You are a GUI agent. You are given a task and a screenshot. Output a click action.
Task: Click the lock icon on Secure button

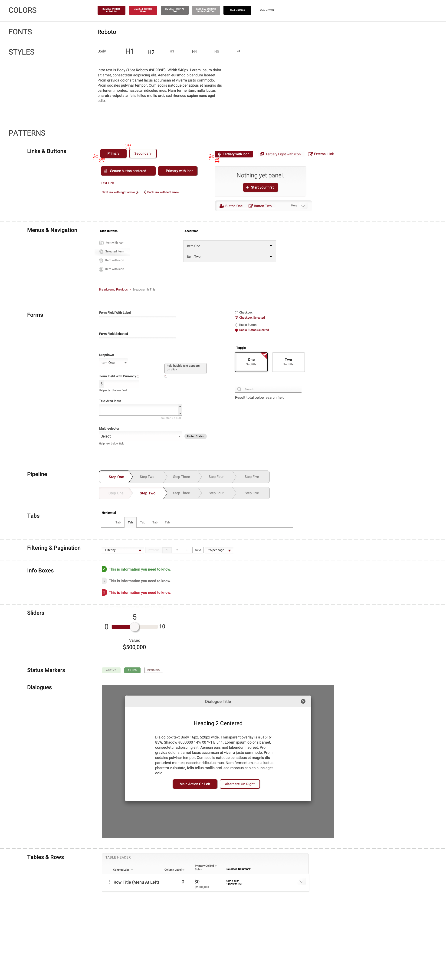pos(106,171)
